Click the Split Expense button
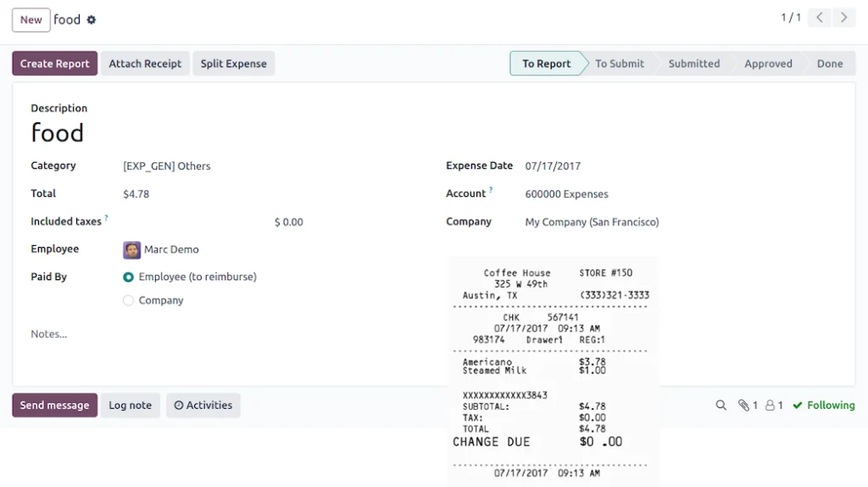 pyautogui.click(x=234, y=64)
